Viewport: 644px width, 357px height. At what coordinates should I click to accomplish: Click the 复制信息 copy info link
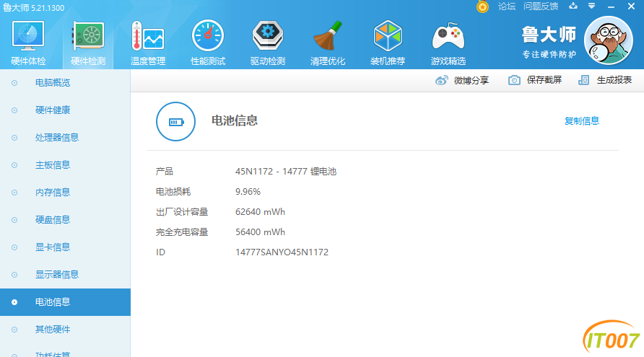click(582, 121)
